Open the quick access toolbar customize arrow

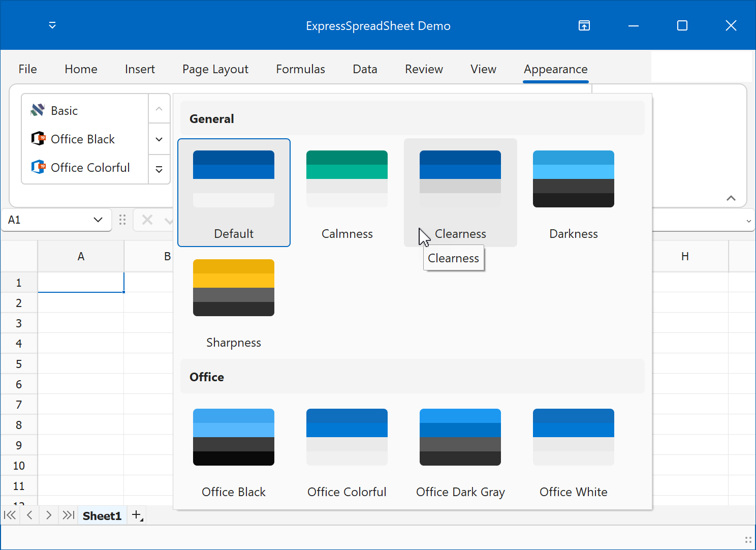[52, 25]
